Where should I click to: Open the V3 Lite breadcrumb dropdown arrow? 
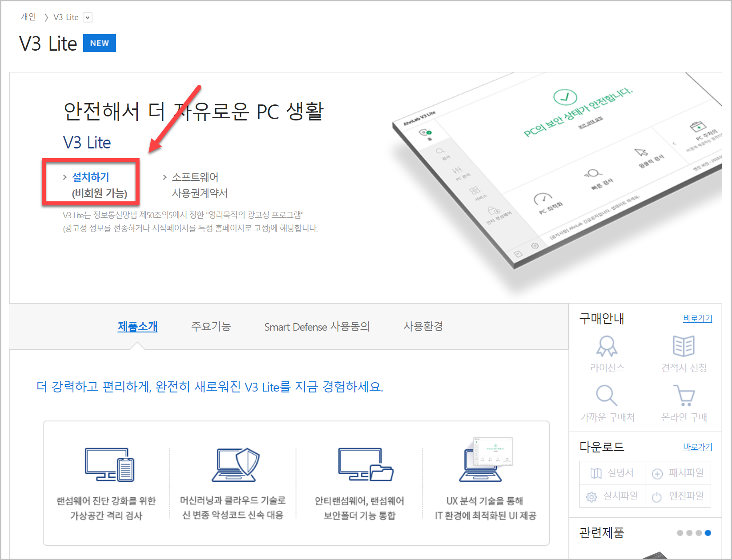coord(88,17)
